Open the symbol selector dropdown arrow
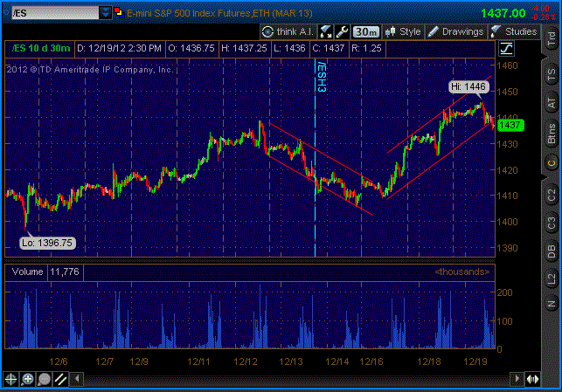 tap(106, 13)
